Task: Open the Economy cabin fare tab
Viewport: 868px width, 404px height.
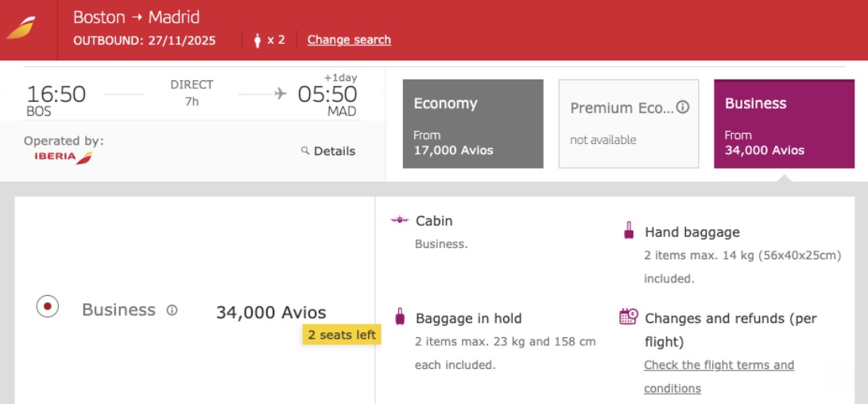Action: (x=473, y=123)
